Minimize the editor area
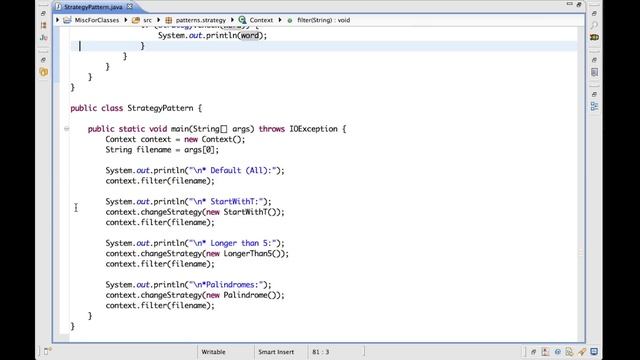Image resolution: width=640 pixels, height=360 pixels. [569, 4]
